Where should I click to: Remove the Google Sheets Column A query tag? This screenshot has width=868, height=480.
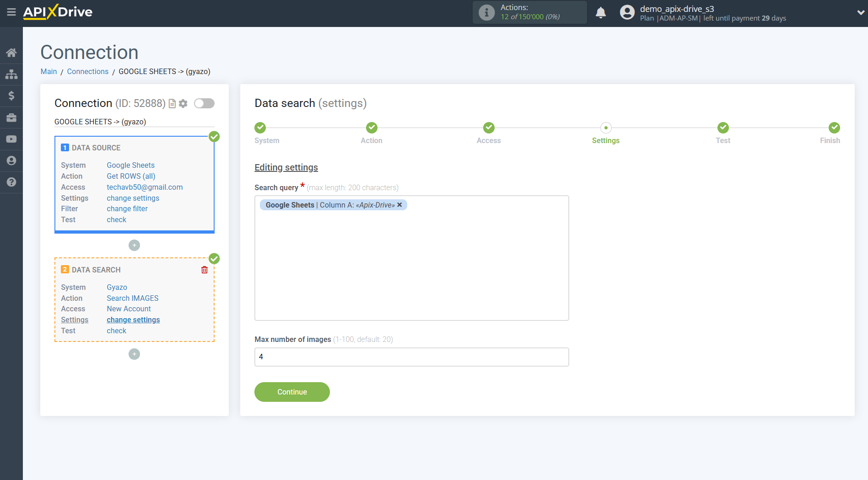coord(399,204)
